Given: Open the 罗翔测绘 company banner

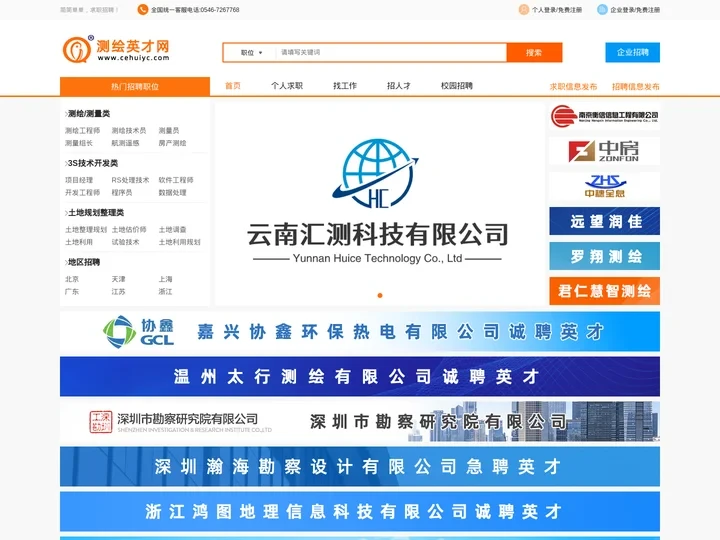Looking at the screenshot, I should (x=604, y=256).
